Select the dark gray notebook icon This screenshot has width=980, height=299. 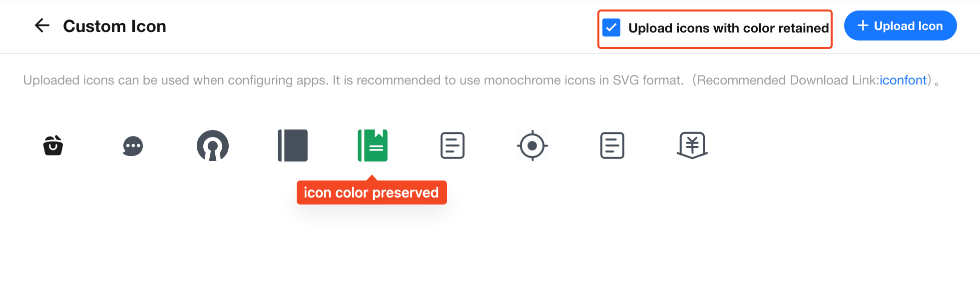(293, 145)
